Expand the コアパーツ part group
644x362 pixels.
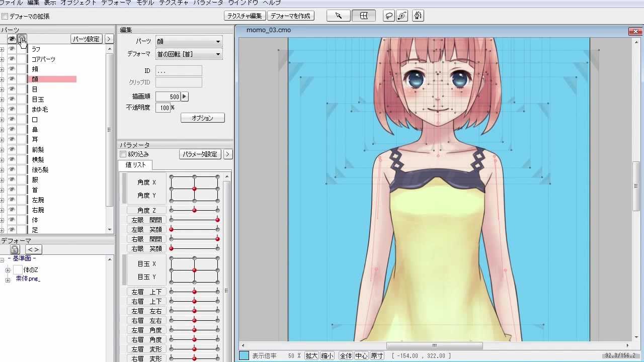click(2, 59)
